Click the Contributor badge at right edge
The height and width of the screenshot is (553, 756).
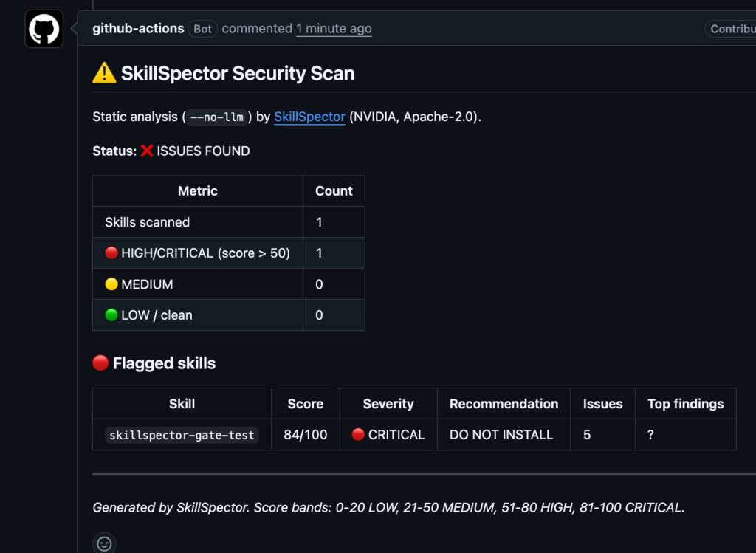tap(732, 29)
